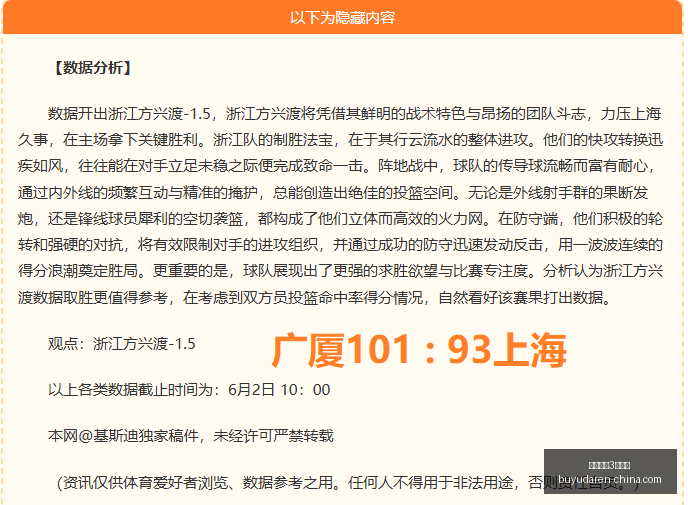The width and height of the screenshot is (688, 505).
Task: Select the 【数据分析】 heading
Action: (x=93, y=68)
